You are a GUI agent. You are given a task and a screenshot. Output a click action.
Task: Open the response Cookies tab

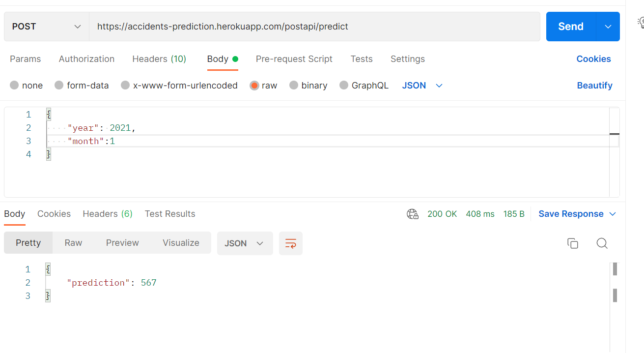[x=54, y=214]
